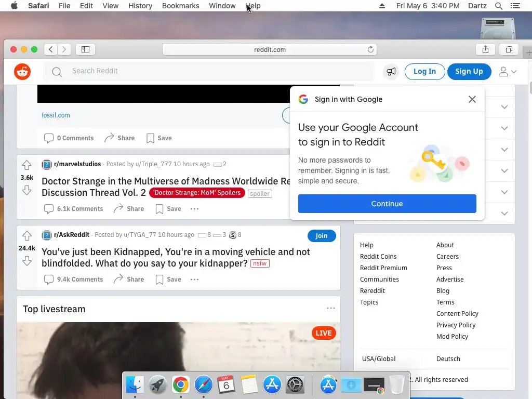Image resolution: width=532 pixels, height=399 pixels.
Task: Show all tabs overview in Safari
Action: [x=509, y=49]
